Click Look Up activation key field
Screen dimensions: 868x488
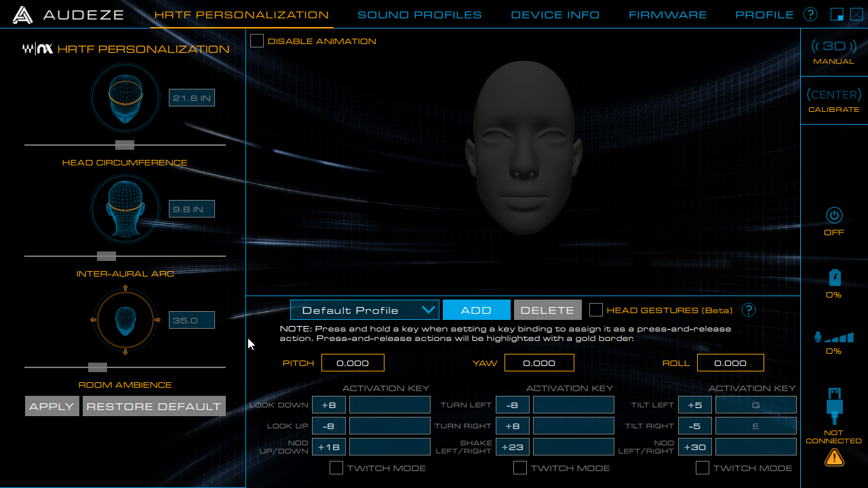[x=390, y=426]
